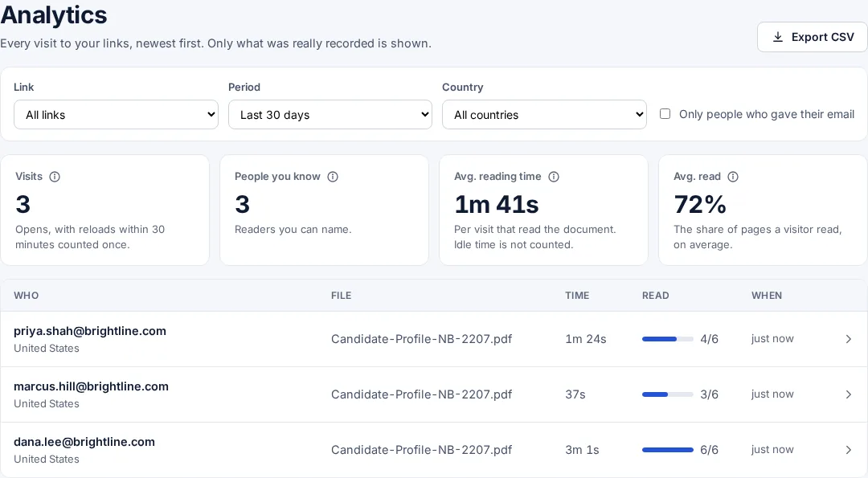Click file name in marcus.hill row

click(x=421, y=394)
